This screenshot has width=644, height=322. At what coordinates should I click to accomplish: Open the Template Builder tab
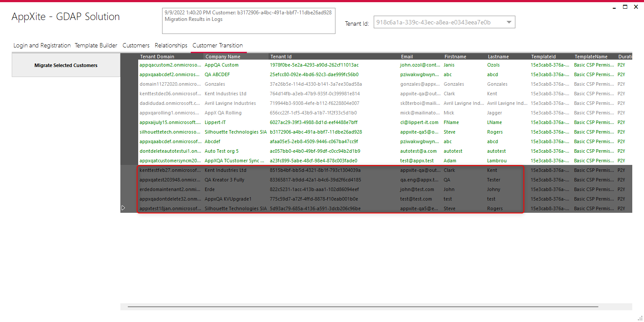pyautogui.click(x=96, y=45)
